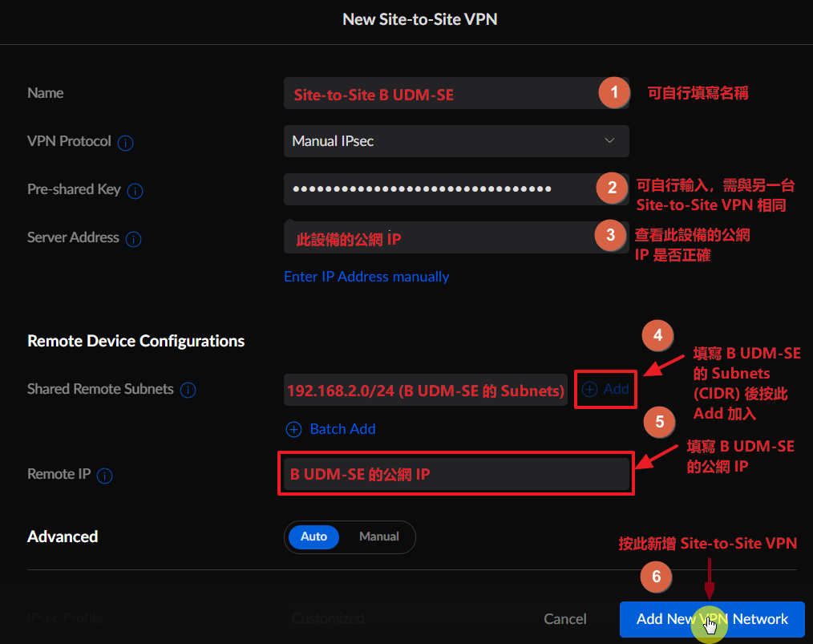Click the Batch Add link
Screen dimensions: 813x644
pyautogui.click(x=331, y=429)
